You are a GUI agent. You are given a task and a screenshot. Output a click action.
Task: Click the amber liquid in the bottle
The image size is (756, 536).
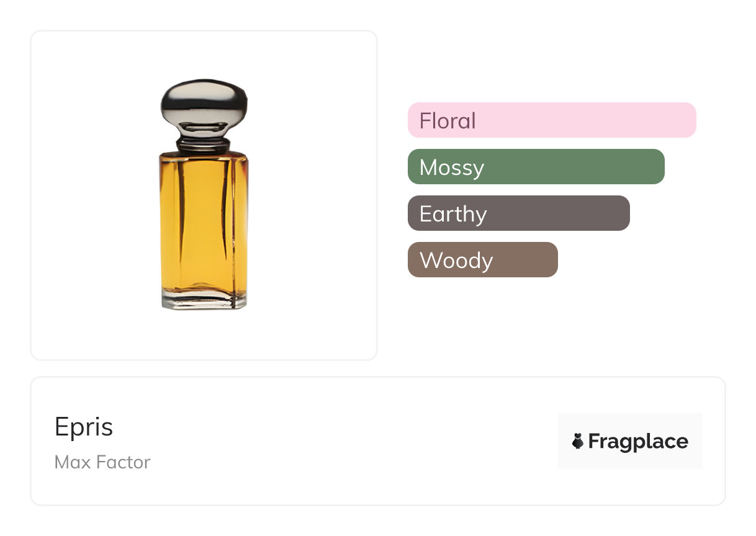204,223
